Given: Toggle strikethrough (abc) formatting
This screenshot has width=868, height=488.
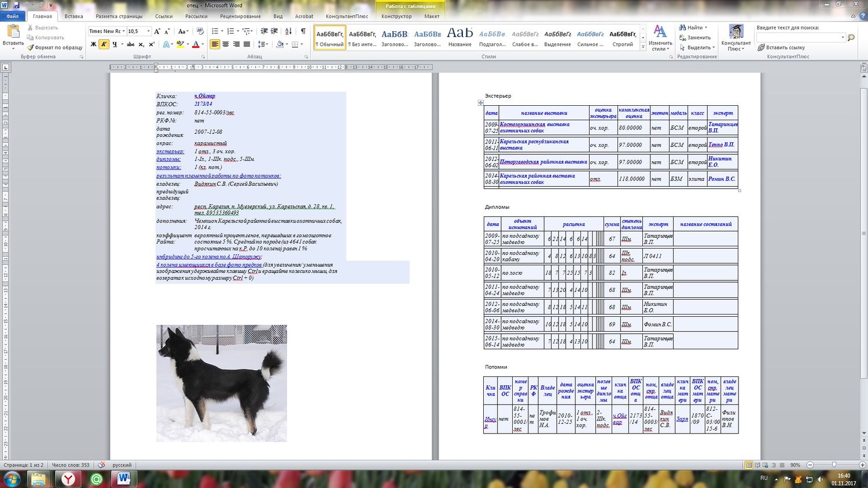Looking at the screenshot, I should point(130,45).
